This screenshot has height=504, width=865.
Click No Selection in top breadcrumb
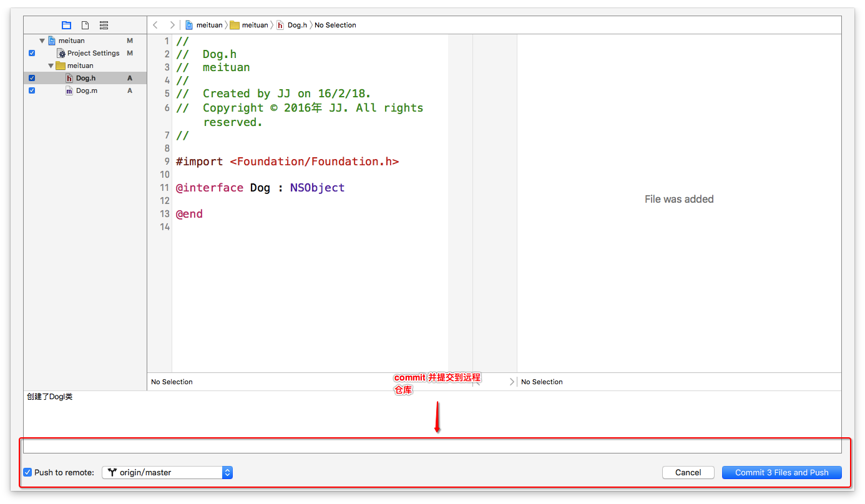(335, 25)
